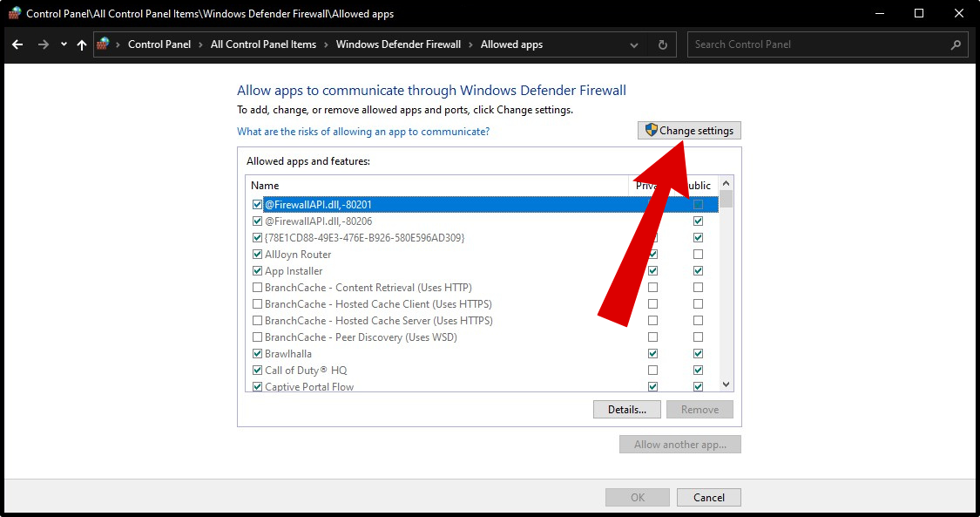The height and width of the screenshot is (517, 980).
Task: Enable BranchCache - Hosted Cache Client checkbox
Action: [257, 303]
